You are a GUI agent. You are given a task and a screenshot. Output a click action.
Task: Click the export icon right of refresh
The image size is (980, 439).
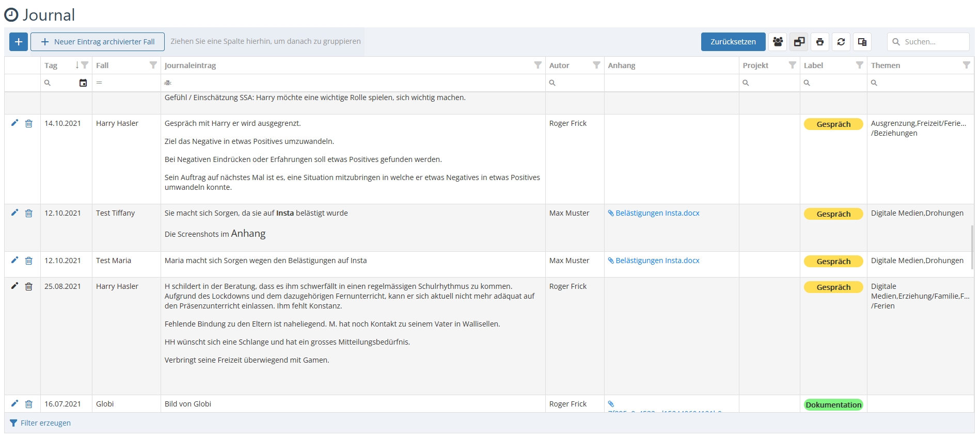click(x=862, y=42)
